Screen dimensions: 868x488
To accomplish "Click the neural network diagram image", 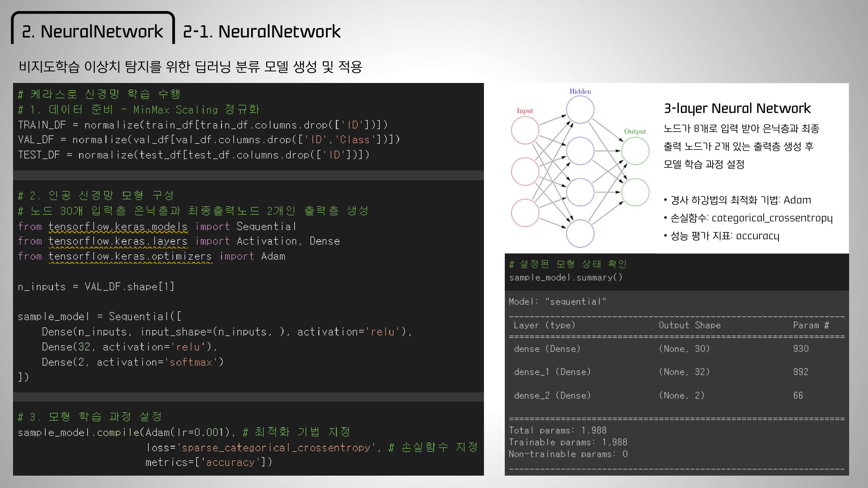I will (580, 168).
